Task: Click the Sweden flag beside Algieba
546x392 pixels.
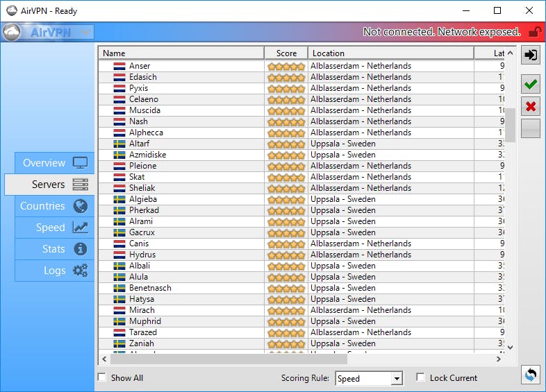Action: coord(119,199)
